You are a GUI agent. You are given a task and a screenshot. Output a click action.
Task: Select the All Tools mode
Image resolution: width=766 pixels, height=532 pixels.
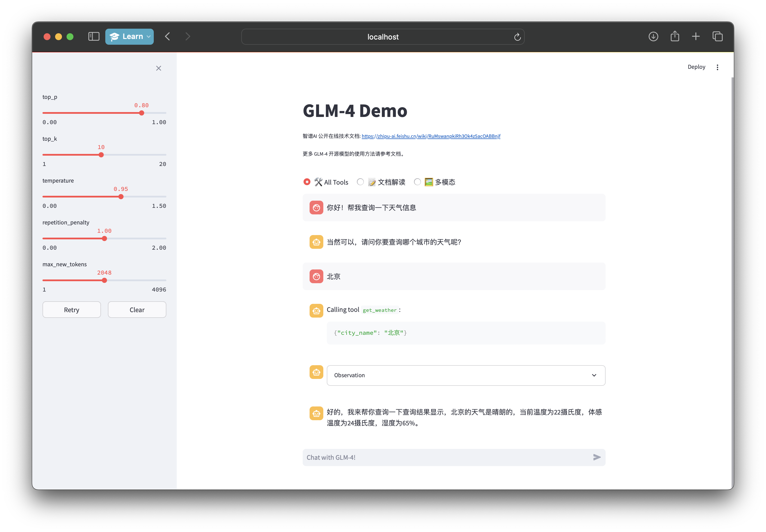[307, 182]
